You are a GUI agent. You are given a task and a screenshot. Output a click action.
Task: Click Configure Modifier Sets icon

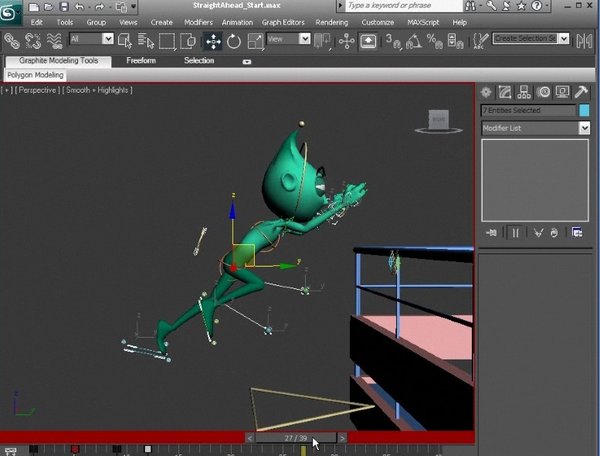[577, 232]
